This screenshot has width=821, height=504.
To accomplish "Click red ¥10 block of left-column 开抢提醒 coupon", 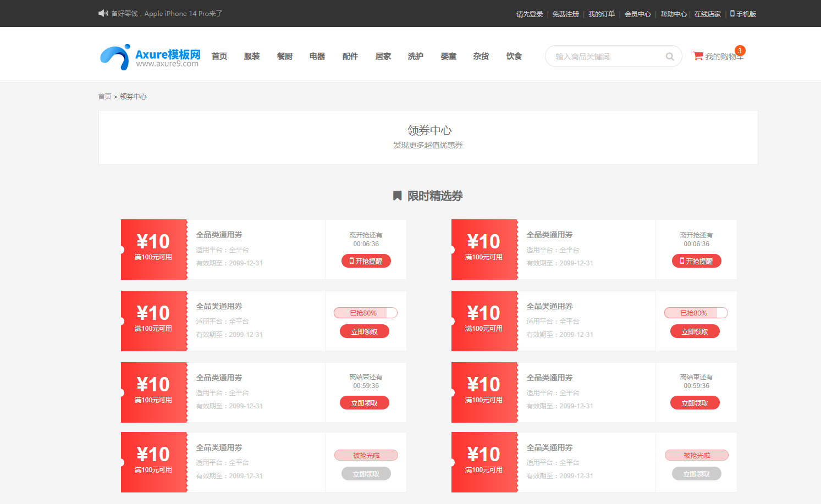I will click(154, 250).
